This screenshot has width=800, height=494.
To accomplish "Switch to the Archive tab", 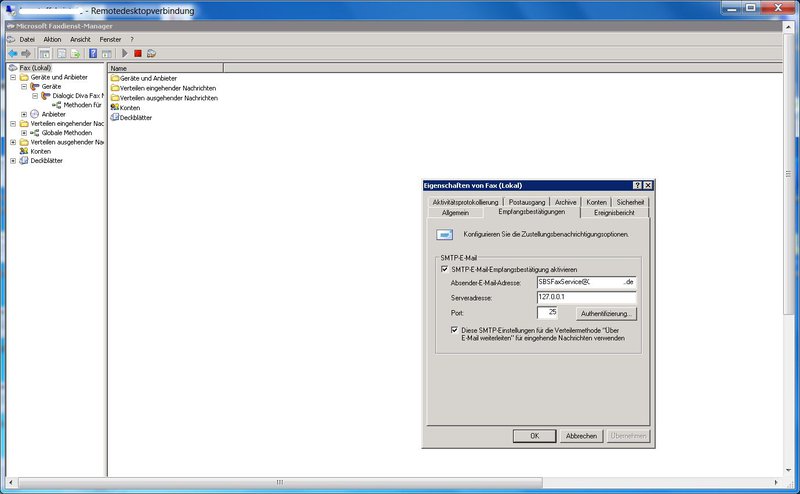I will pos(565,202).
